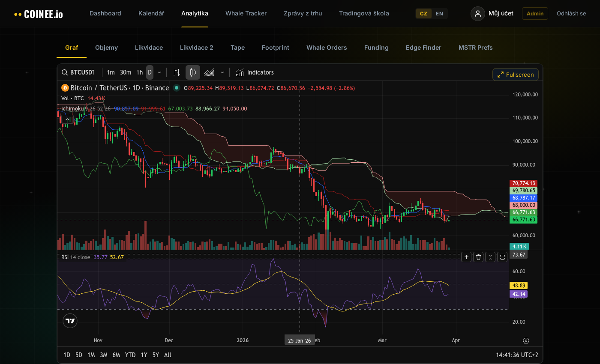
Task: Open the Whale Tracker menu item
Action: pyautogui.click(x=246, y=13)
